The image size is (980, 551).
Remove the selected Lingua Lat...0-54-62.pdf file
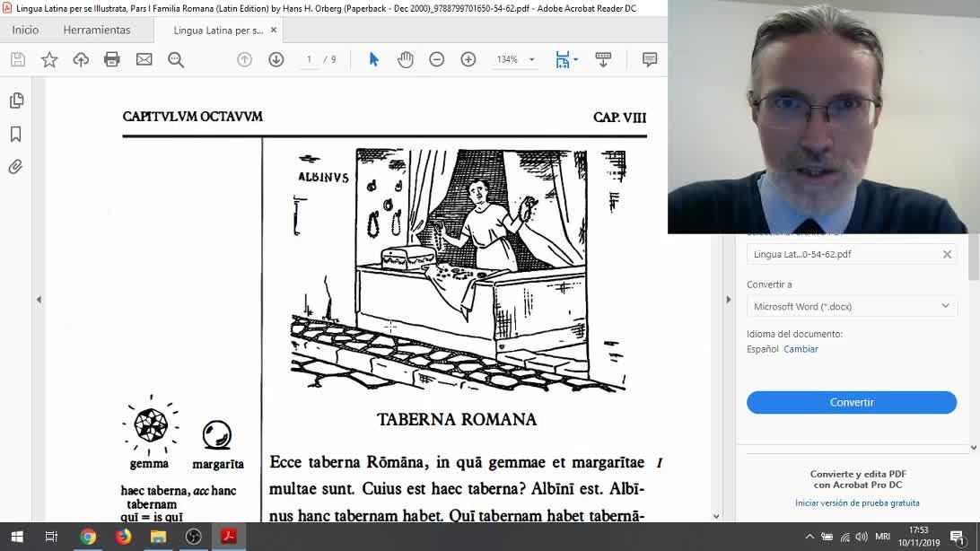click(x=947, y=254)
